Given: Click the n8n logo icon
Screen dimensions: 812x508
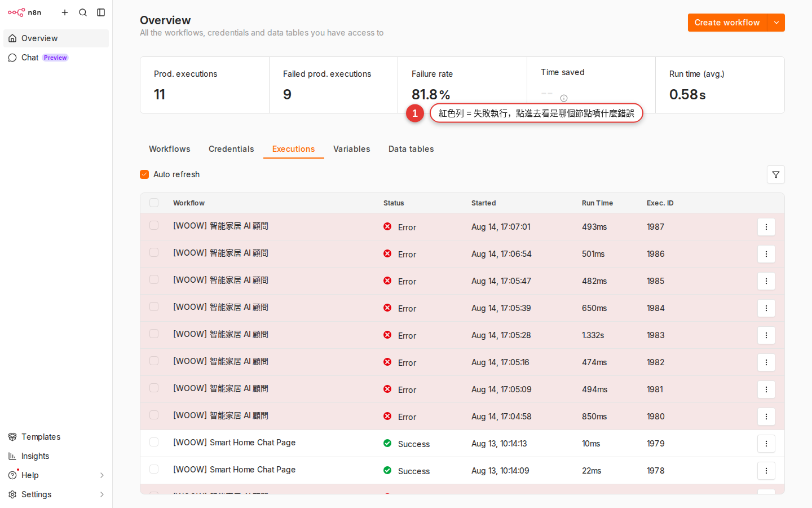Looking at the screenshot, I should click(x=16, y=12).
